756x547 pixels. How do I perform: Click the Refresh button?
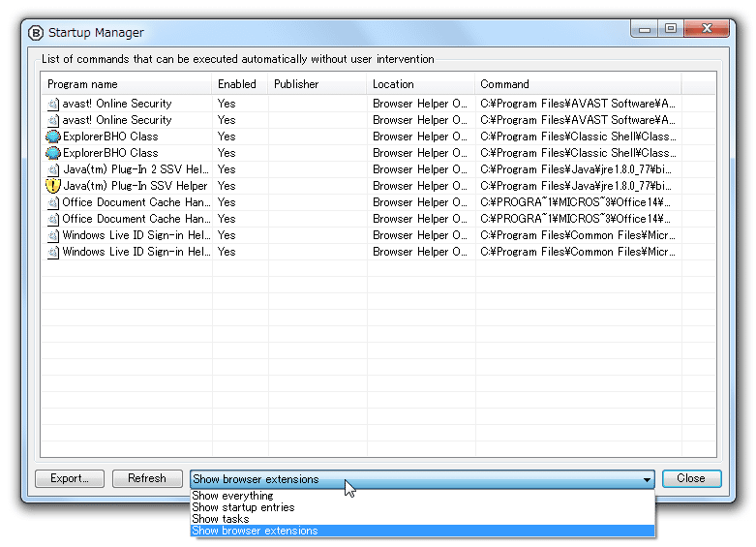[147, 478]
